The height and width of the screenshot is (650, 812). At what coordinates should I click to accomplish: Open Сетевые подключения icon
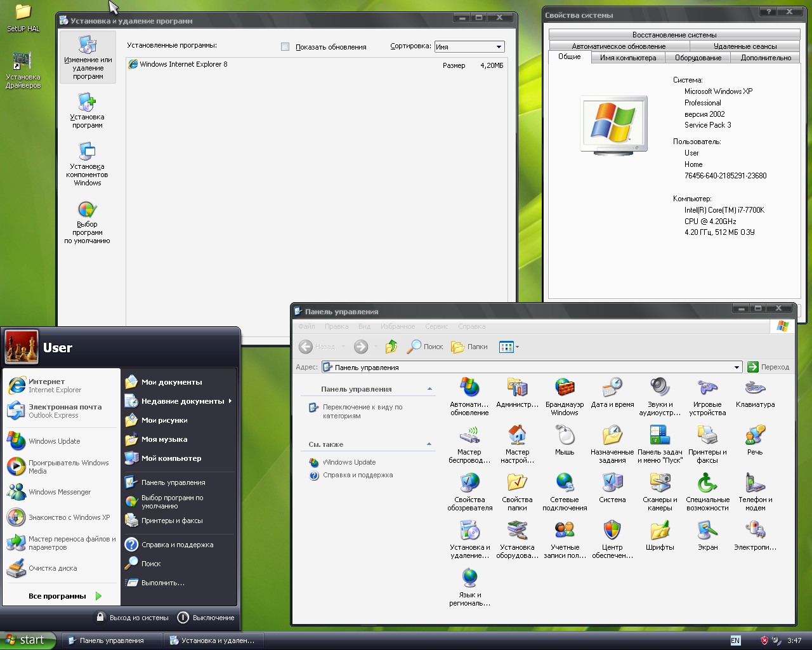[565, 492]
